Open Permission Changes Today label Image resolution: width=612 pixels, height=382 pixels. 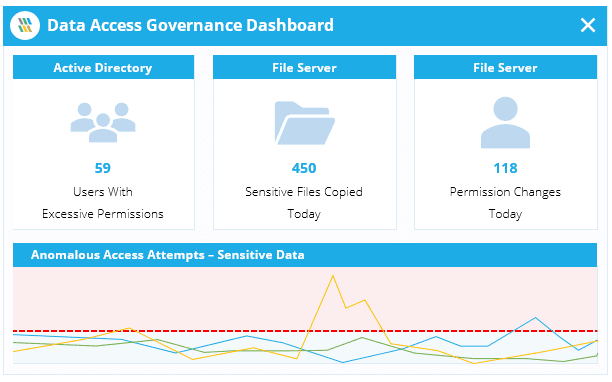coord(505,203)
